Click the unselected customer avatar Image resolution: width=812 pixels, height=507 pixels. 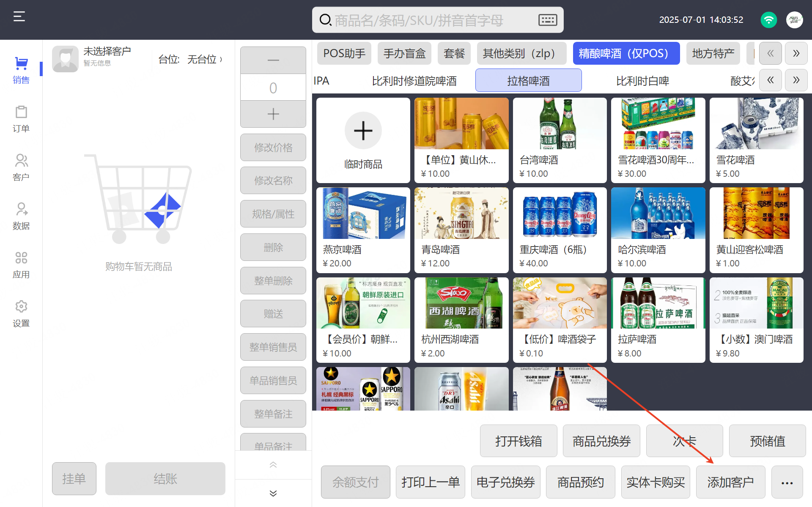65,59
